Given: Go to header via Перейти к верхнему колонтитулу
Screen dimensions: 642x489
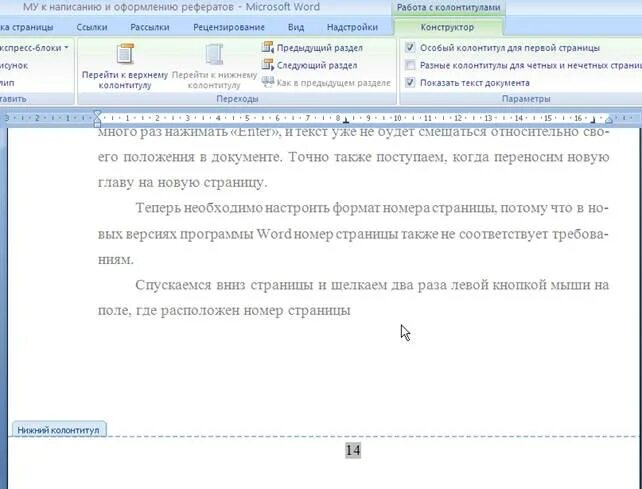Looking at the screenshot, I should pos(125,66).
